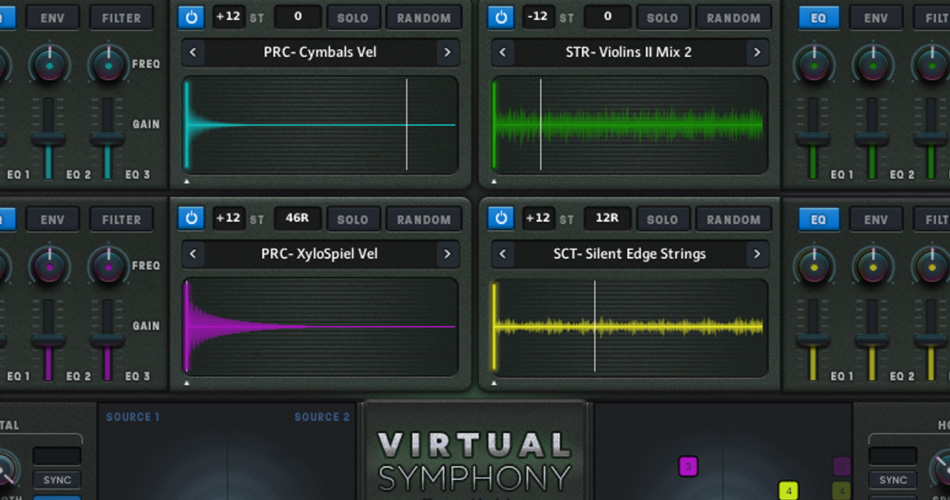Screen dimensions: 950x500
Task: Click the magenta XyloSpiel waveform display
Action: (320, 327)
